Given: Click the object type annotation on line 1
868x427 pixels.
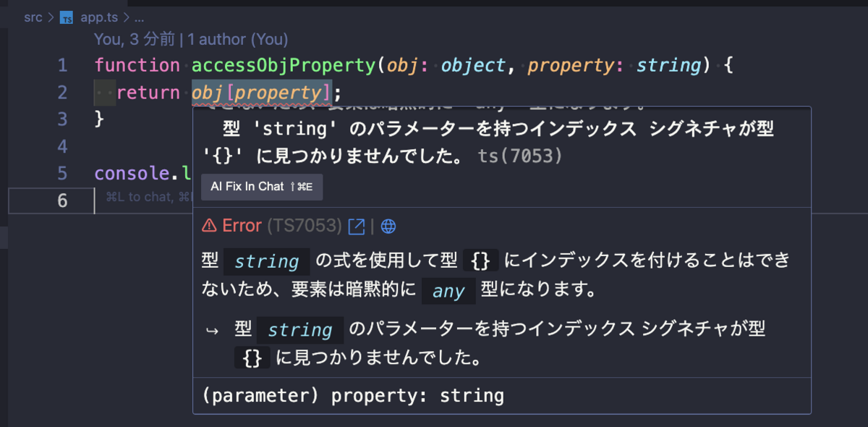Looking at the screenshot, I should point(473,66).
